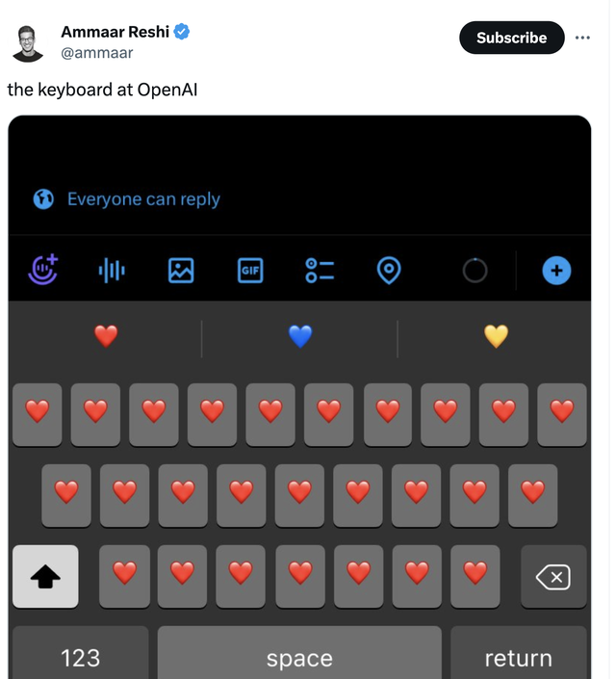The image size is (616, 679).
Task: Click Ammaar Reshi's profile avatar
Action: pyautogui.click(x=29, y=41)
